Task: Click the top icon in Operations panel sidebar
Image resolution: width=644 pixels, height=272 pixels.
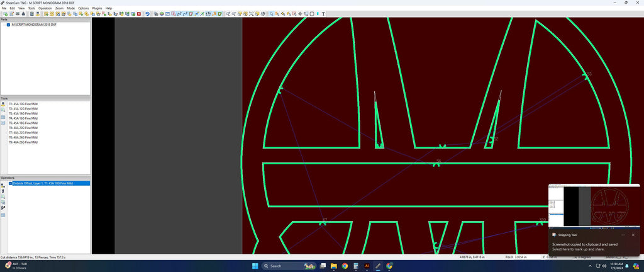Action: point(3,185)
